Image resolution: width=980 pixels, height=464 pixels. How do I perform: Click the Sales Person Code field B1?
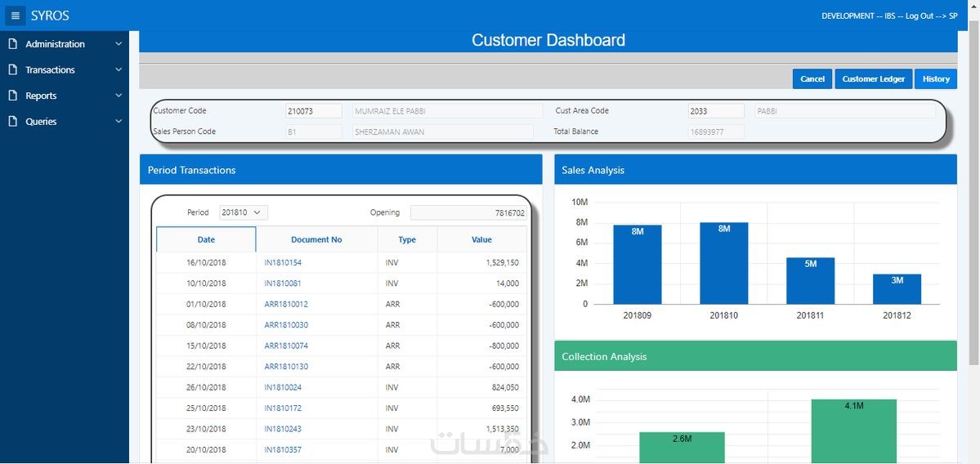coord(314,132)
